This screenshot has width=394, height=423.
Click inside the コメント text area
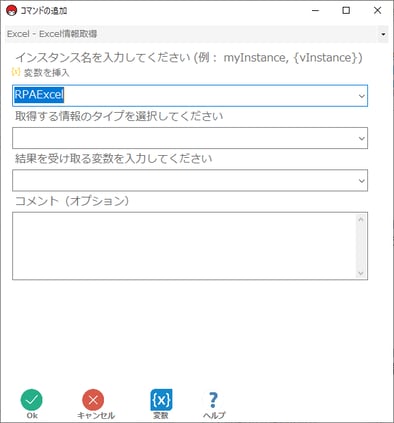pyautogui.click(x=184, y=246)
